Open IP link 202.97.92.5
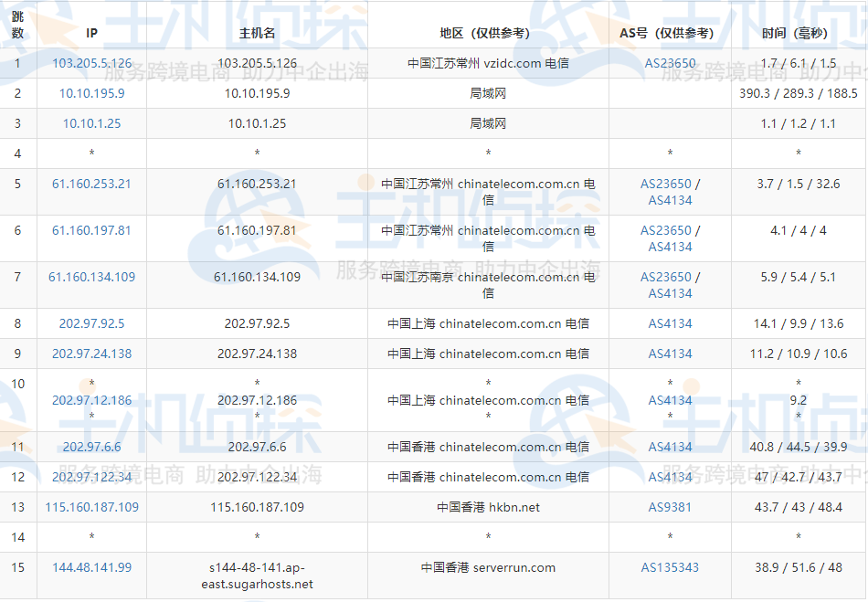This screenshot has width=868, height=602. click(x=92, y=323)
